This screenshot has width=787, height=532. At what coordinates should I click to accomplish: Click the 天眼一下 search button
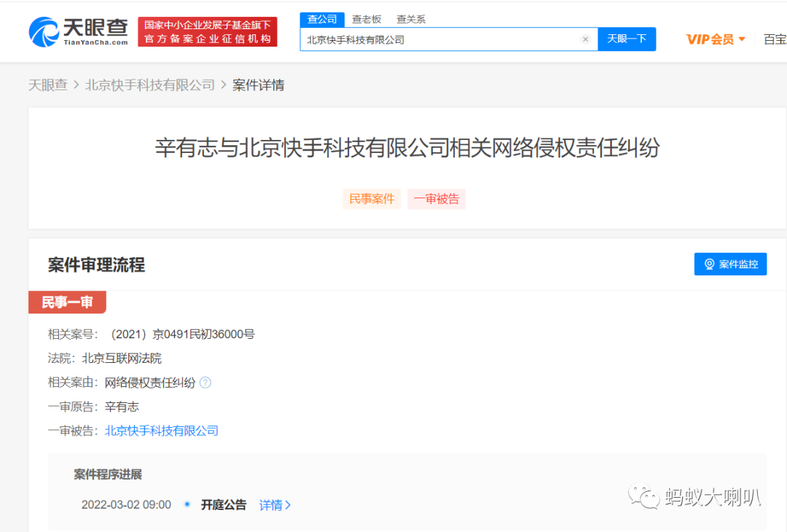pos(627,39)
